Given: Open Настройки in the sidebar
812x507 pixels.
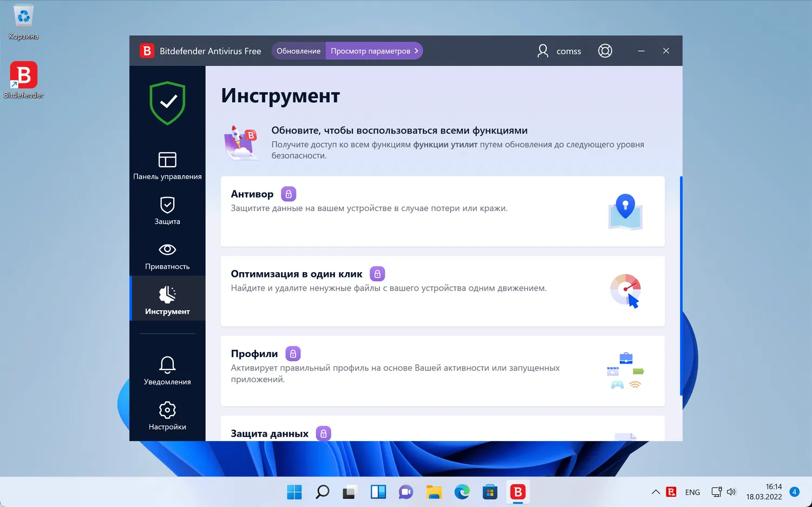Looking at the screenshot, I should tap(167, 416).
